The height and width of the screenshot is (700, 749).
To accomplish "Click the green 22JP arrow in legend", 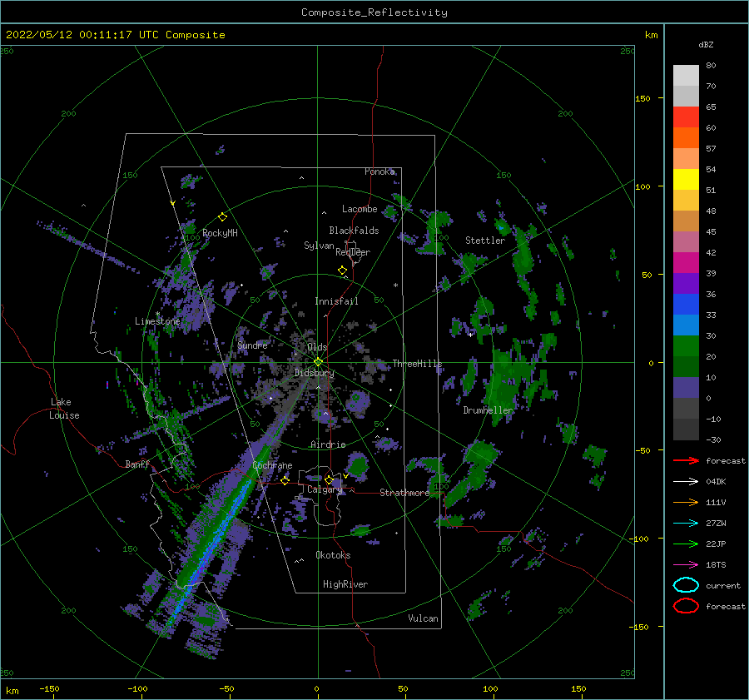I will [x=686, y=544].
